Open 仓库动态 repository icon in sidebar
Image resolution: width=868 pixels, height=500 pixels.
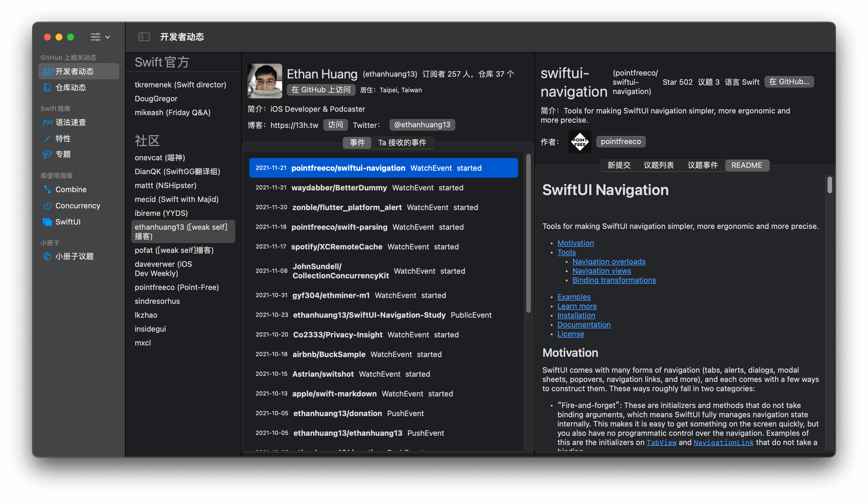[x=47, y=88]
